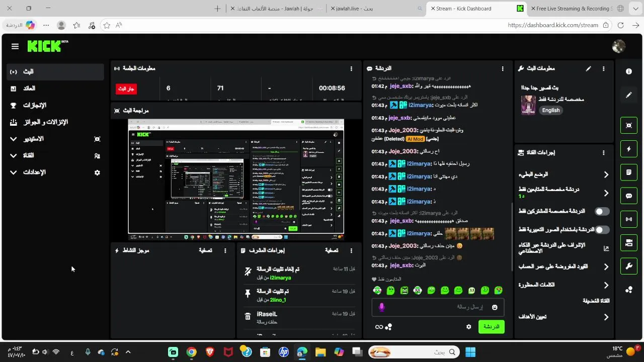Select the angry green emote
This screenshot has width=644, height=362.
[x=404, y=290]
